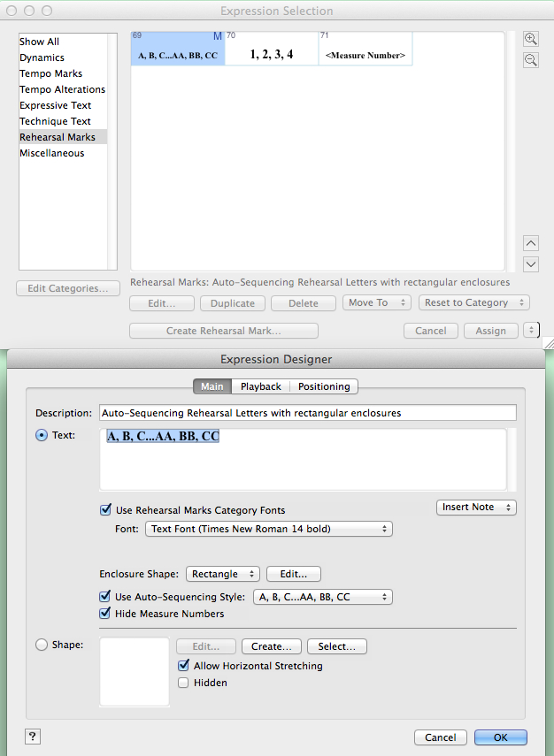Click the scroll down arrow icon

click(531, 263)
